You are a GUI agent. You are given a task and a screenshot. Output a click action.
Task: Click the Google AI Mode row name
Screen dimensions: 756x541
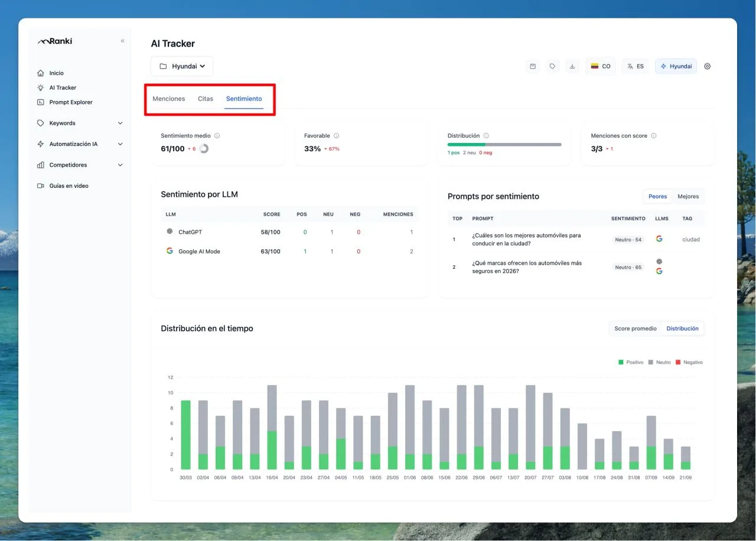(199, 252)
